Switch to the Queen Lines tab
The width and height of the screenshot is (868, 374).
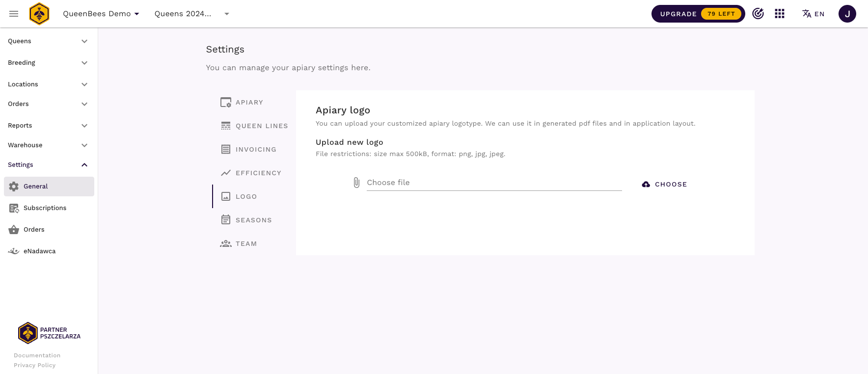tap(261, 126)
